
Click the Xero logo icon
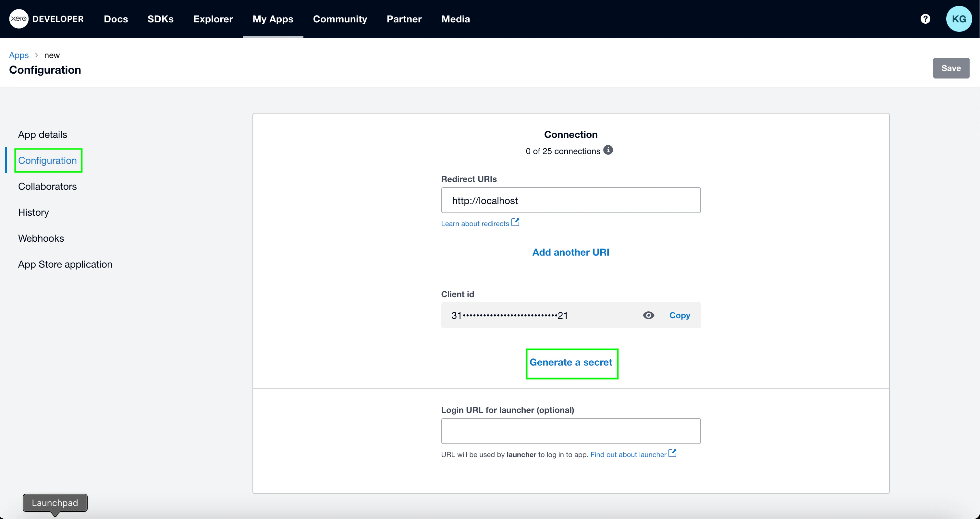[18, 18]
